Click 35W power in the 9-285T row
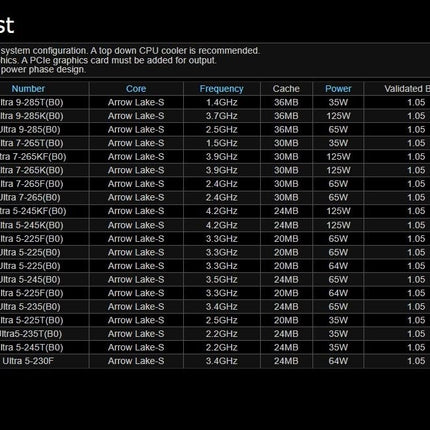Image resolution: width=430 pixels, height=430 pixels. [338, 102]
